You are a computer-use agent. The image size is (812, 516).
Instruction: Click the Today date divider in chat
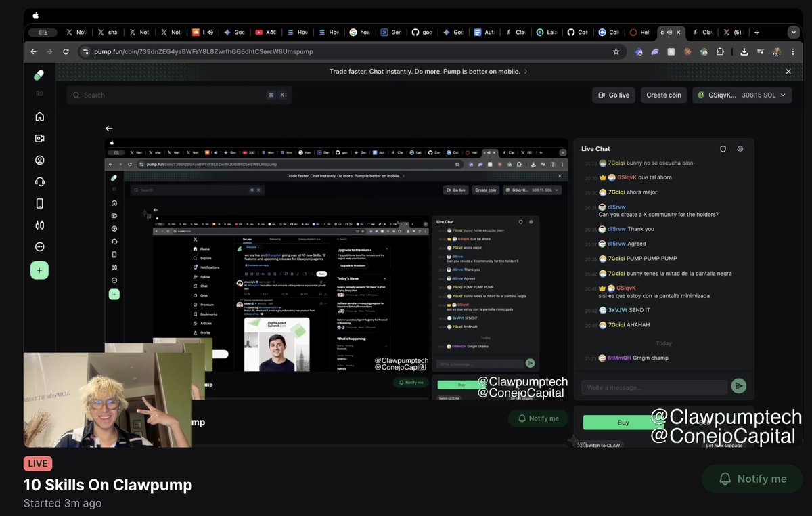pos(664,343)
